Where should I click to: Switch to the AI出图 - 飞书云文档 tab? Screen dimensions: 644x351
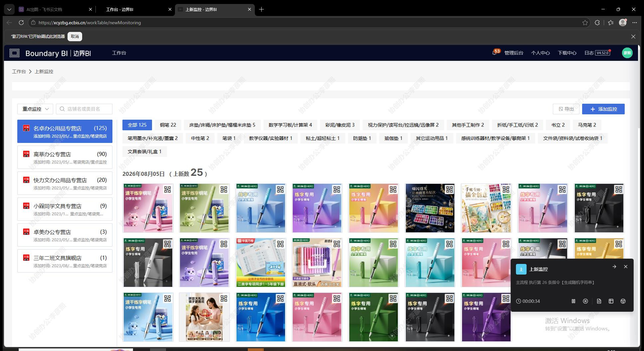(56, 9)
